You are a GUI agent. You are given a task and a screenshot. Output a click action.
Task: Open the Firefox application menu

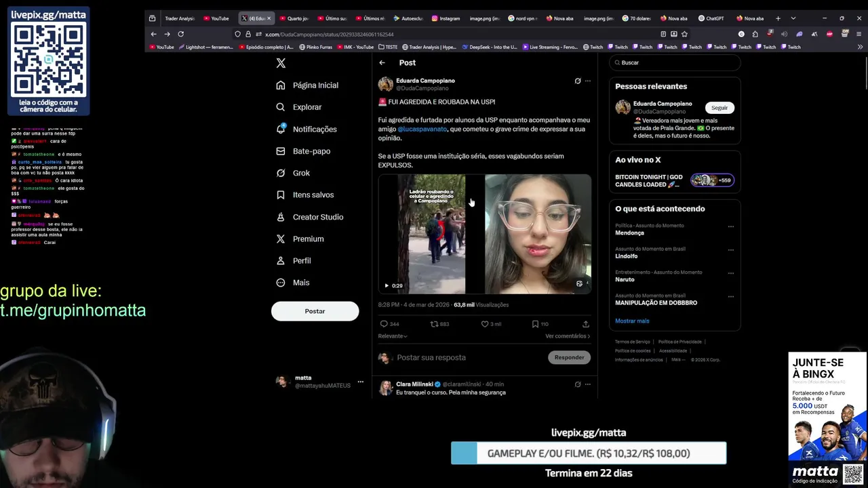pyautogui.click(x=860, y=34)
